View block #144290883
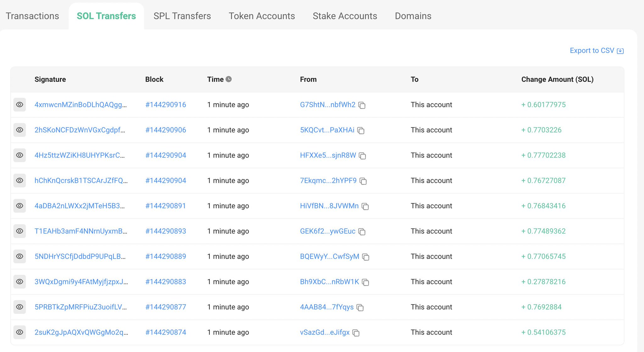Viewport: 644px width, 352px height. (166, 282)
